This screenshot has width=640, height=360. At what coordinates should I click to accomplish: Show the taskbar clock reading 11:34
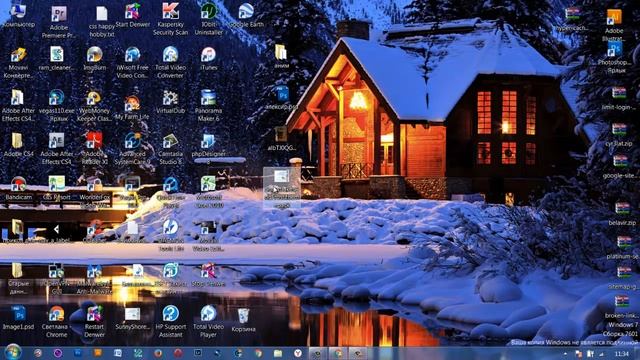[x=622, y=353]
